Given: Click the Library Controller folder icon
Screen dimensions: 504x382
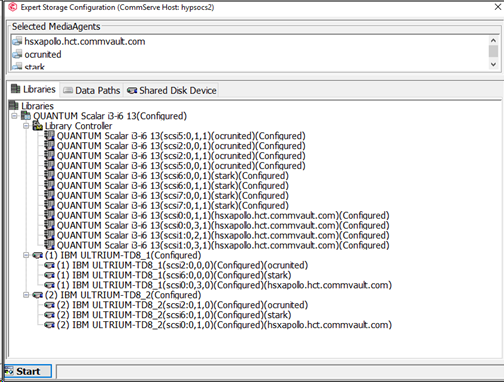Looking at the screenshot, I should pyautogui.click(x=38, y=126).
